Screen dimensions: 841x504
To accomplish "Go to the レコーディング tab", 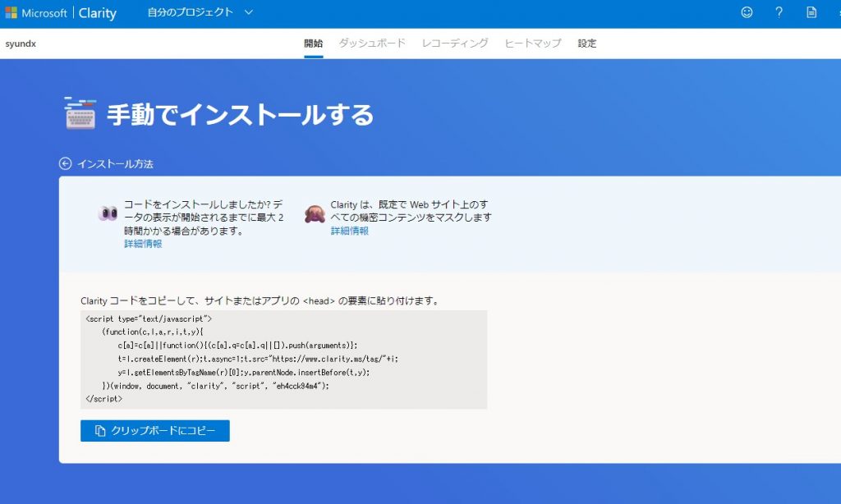I will (455, 44).
